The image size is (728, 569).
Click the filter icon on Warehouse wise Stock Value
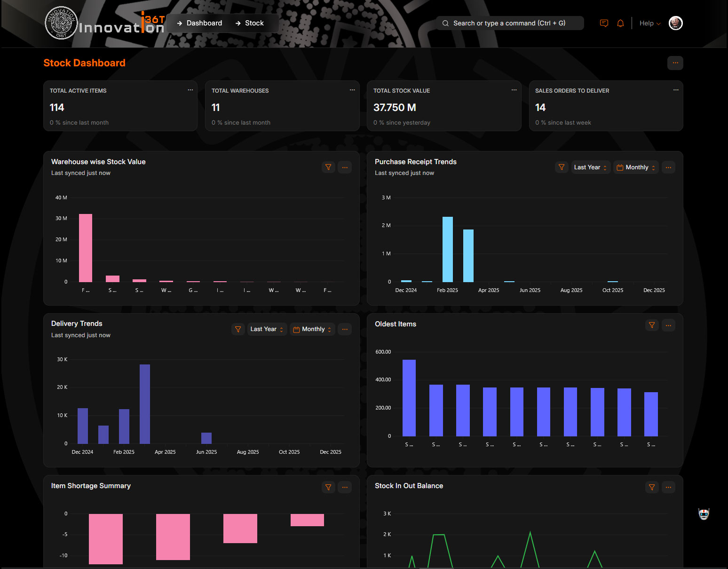click(x=328, y=167)
